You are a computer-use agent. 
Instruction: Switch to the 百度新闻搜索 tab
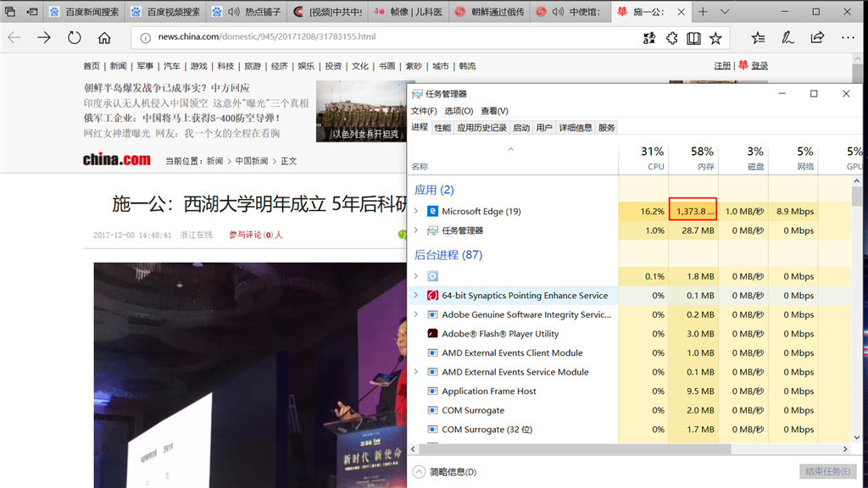pyautogui.click(x=84, y=12)
